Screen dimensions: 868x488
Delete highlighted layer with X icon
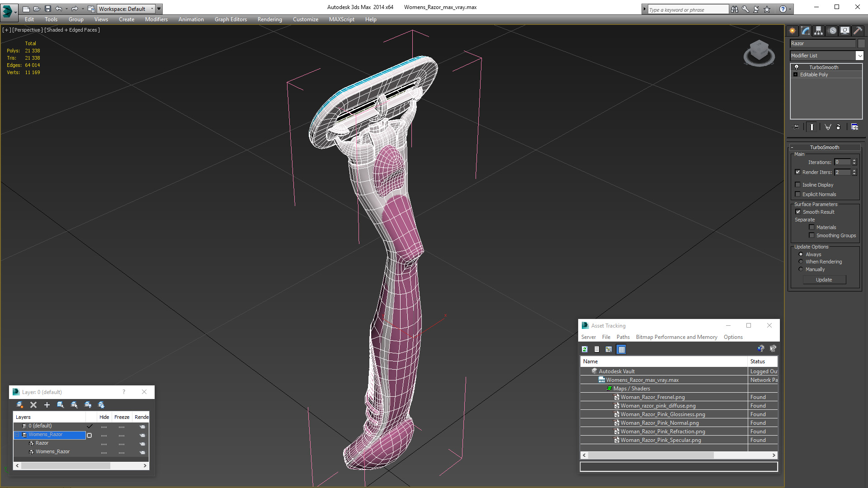(x=33, y=405)
